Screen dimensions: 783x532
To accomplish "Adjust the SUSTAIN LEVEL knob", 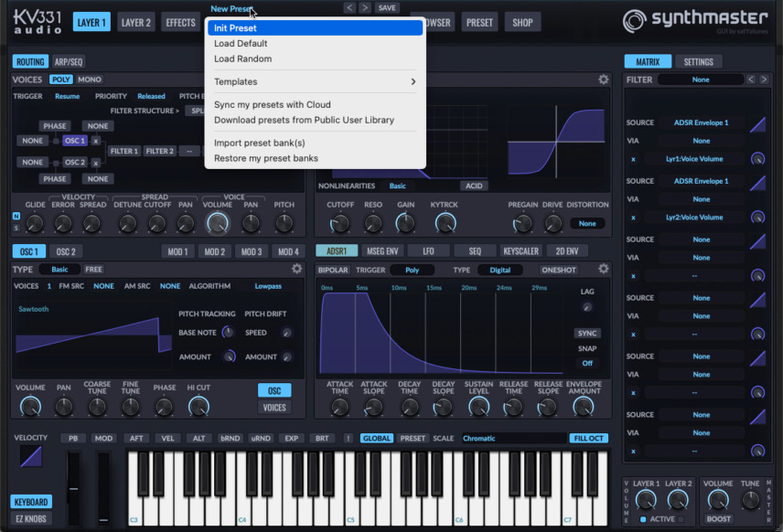I will [x=478, y=408].
